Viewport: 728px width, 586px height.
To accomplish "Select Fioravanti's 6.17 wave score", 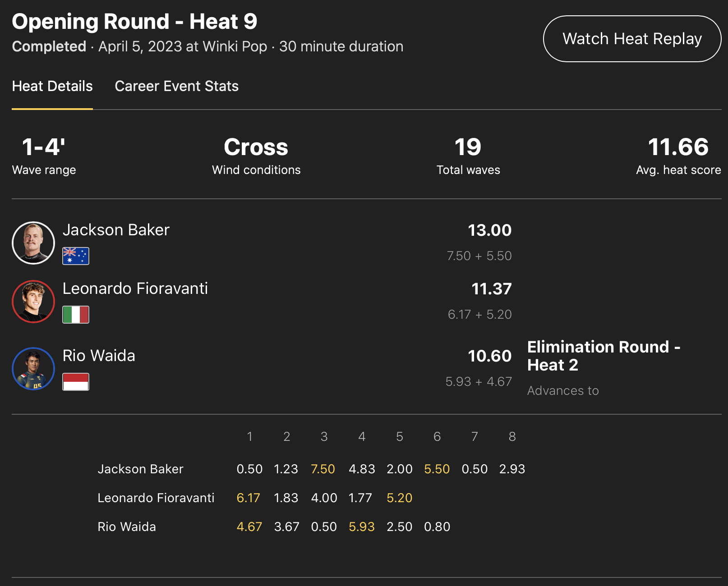I will click(248, 498).
